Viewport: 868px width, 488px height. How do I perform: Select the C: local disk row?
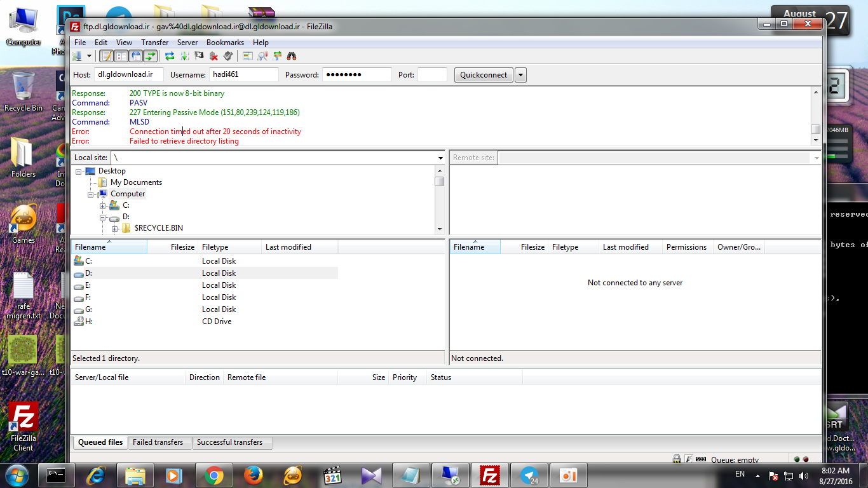click(x=205, y=261)
